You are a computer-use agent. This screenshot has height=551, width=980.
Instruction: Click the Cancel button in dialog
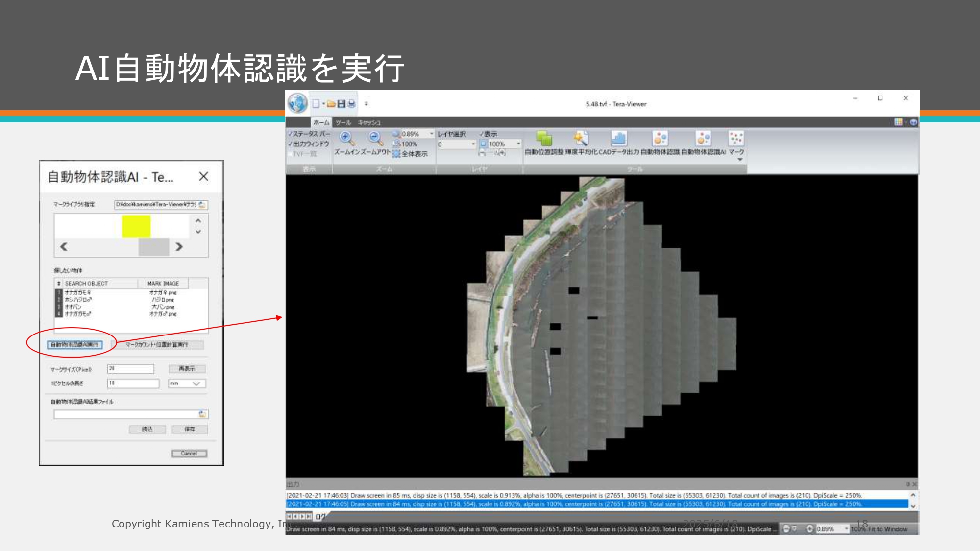(x=189, y=454)
